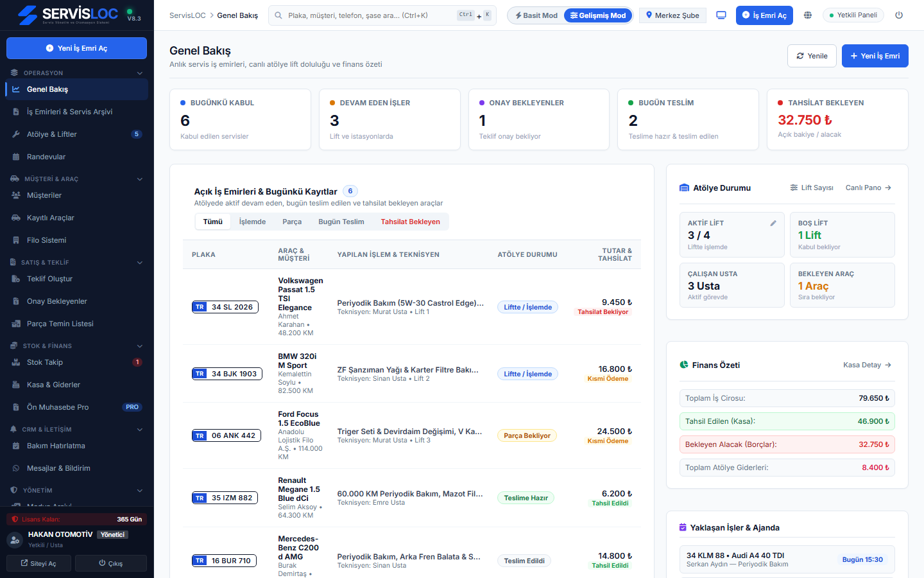
Task: Open Parça Temin Listesi in sidebar
Action: coord(77,324)
